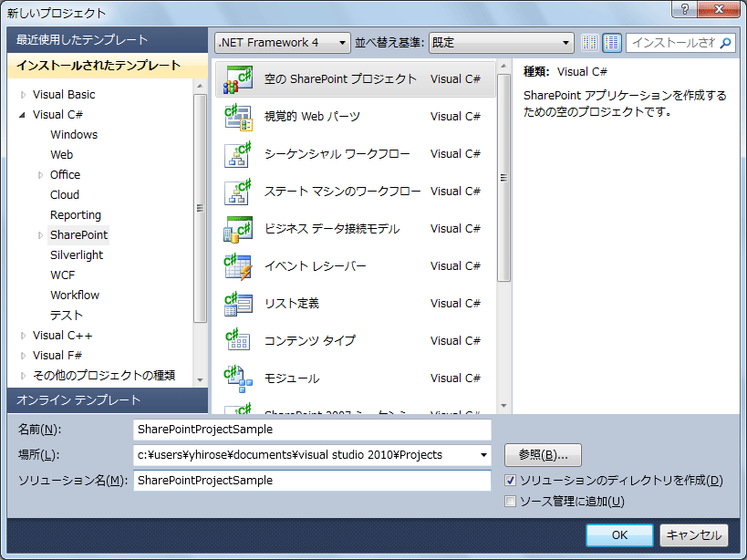Select the Web category

pyautogui.click(x=62, y=155)
